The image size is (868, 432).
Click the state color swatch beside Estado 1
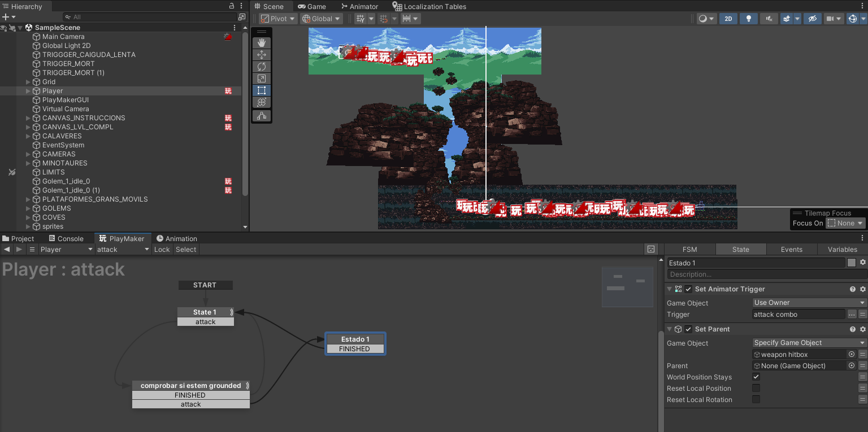pos(852,263)
